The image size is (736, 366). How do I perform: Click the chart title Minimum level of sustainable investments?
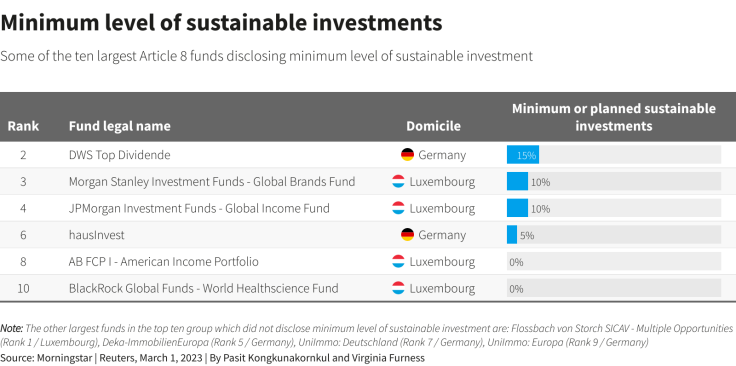click(x=221, y=23)
